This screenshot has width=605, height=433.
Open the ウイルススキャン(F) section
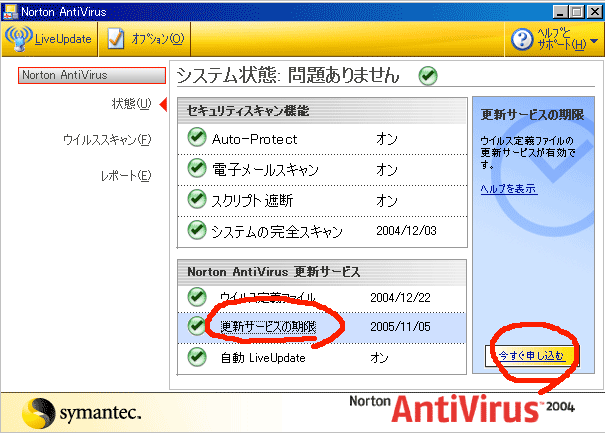click(107, 139)
